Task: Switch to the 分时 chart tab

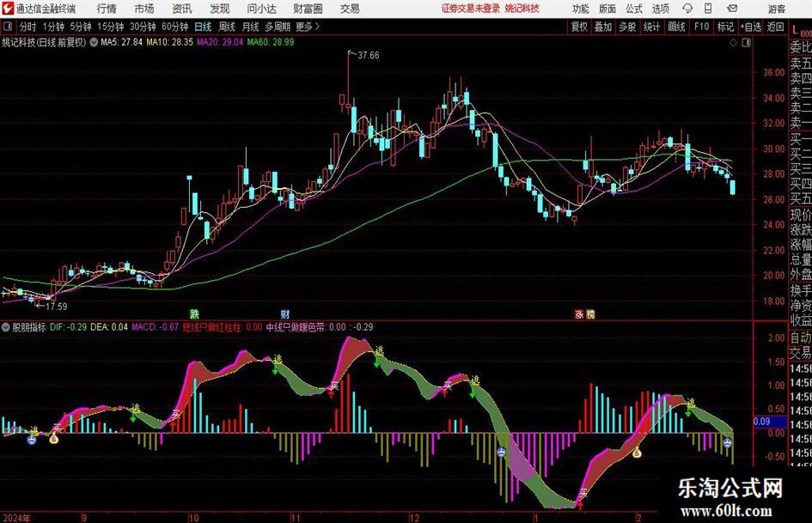Action: point(27,27)
